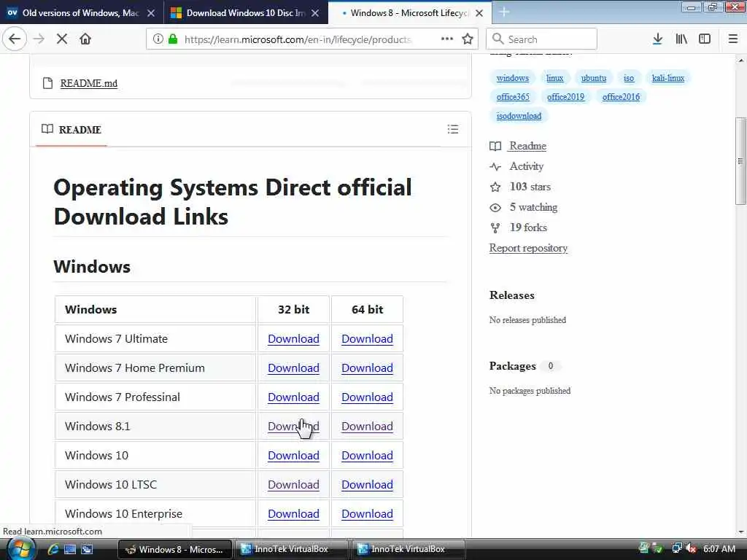Open the kali-linux topic tag
This screenshot has width=747, height=560.
668,78
